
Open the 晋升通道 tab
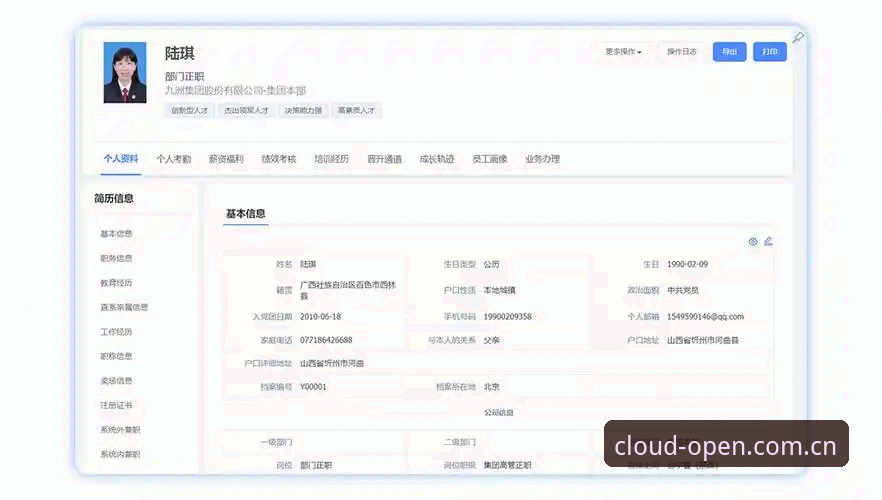pyautogui.click(x=384, y=159)
